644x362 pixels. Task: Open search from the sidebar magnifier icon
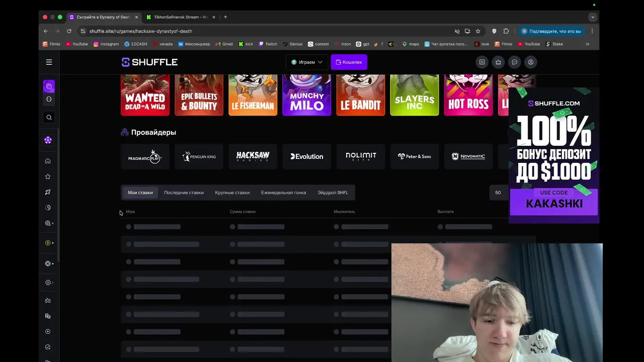coord(49,117)
